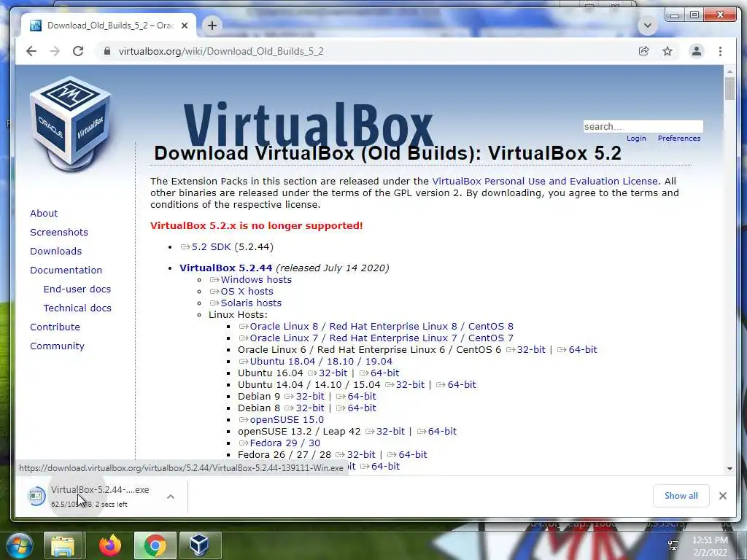Go back to the previous page
Image resolution: width=747 pixels, height=560 pixels.
click(x=31, y=52)
